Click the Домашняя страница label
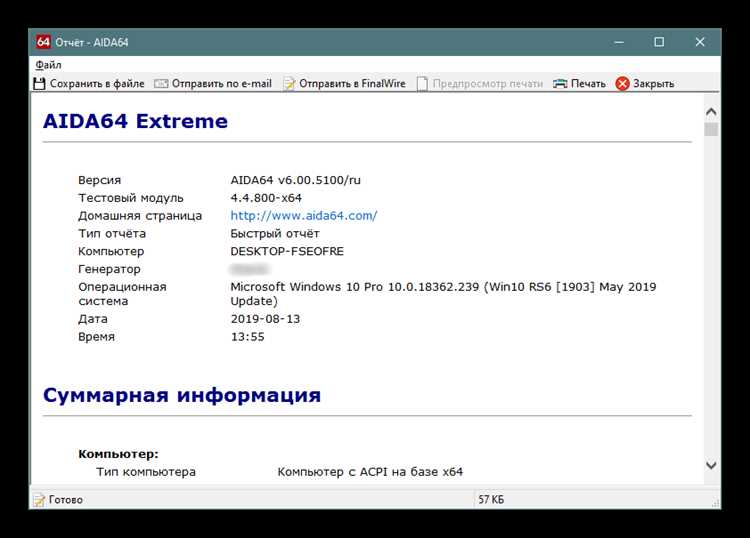This screenshot has width=750, height=538. (140, 216)
